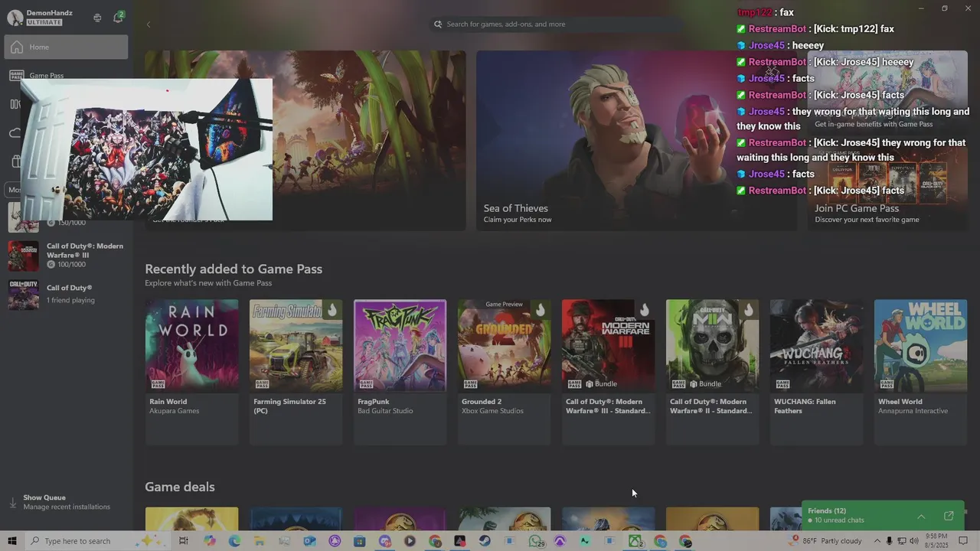Expand the Friends panel chevron
The width and height of the screenshot is (980, 551).
921,517
